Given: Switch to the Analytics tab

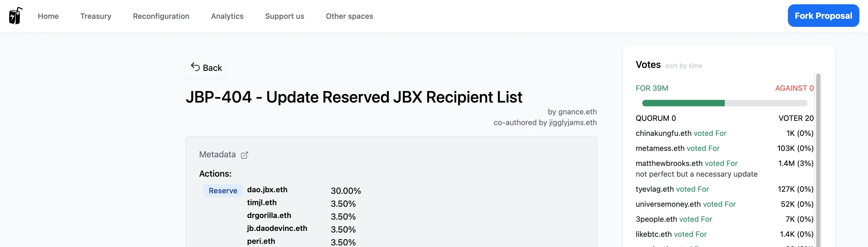Looking at the screenshot, I should click(x=227, y=16).
